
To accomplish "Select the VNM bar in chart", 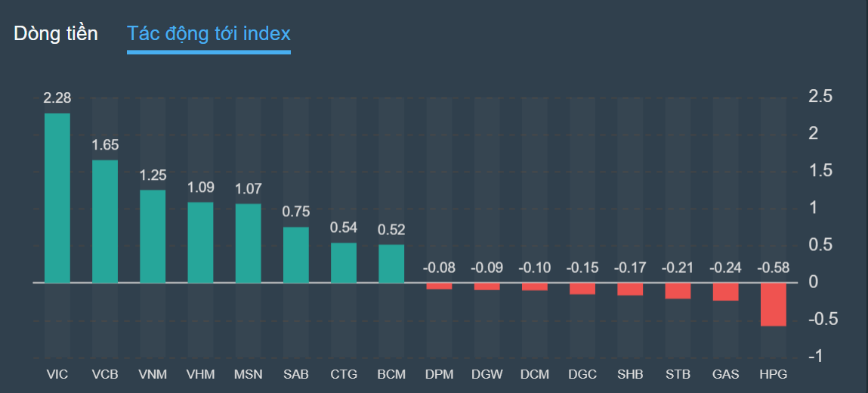I will 153,237.
